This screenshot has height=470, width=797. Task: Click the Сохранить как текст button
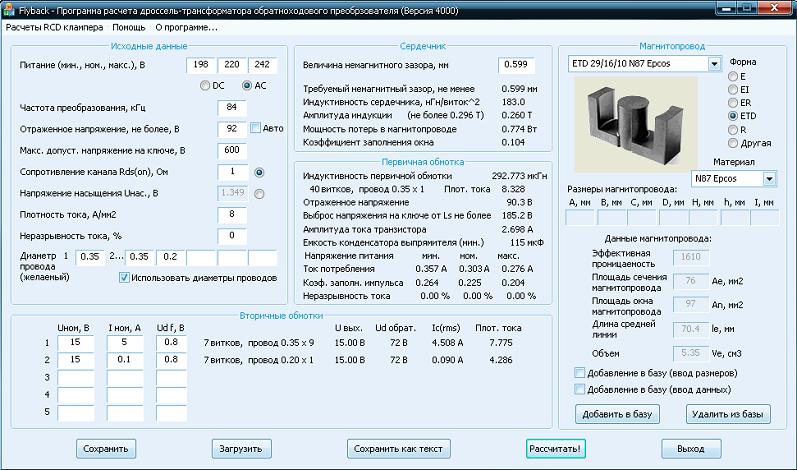[398, 448]
